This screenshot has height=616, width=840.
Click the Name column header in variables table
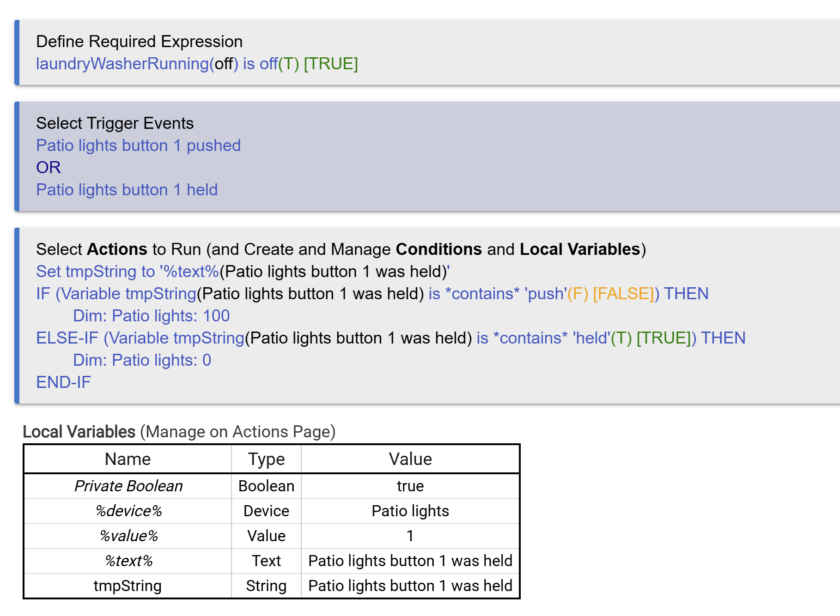pos(128,459)
